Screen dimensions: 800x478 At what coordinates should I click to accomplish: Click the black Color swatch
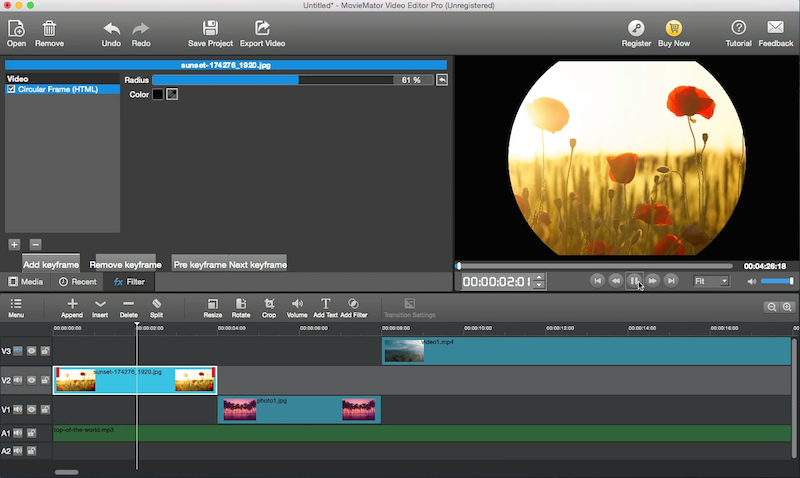point(158,94)
